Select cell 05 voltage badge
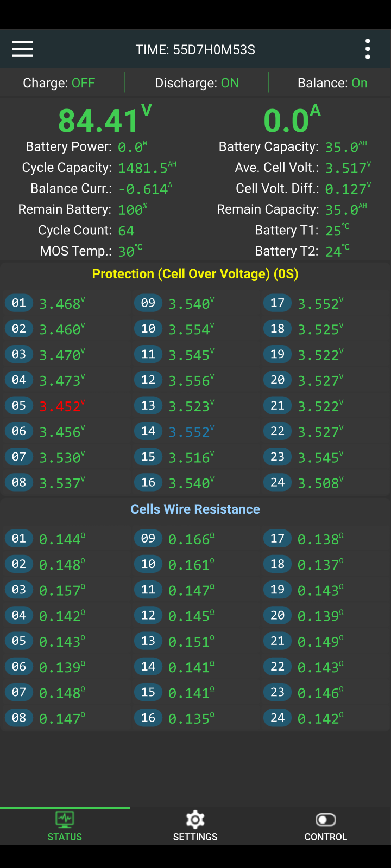Image resolution: width=391 pixels, height=868 pixels. [x=19, y=405]
